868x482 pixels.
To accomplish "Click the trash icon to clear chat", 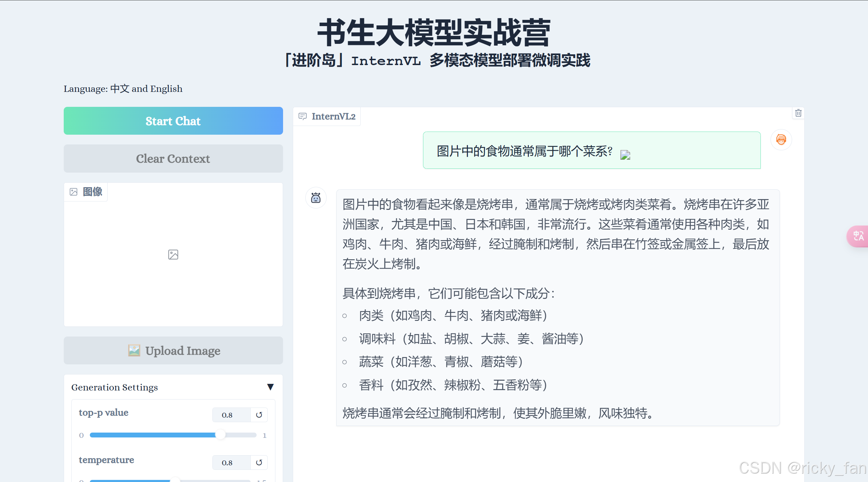I will click(x=798, y=113).
